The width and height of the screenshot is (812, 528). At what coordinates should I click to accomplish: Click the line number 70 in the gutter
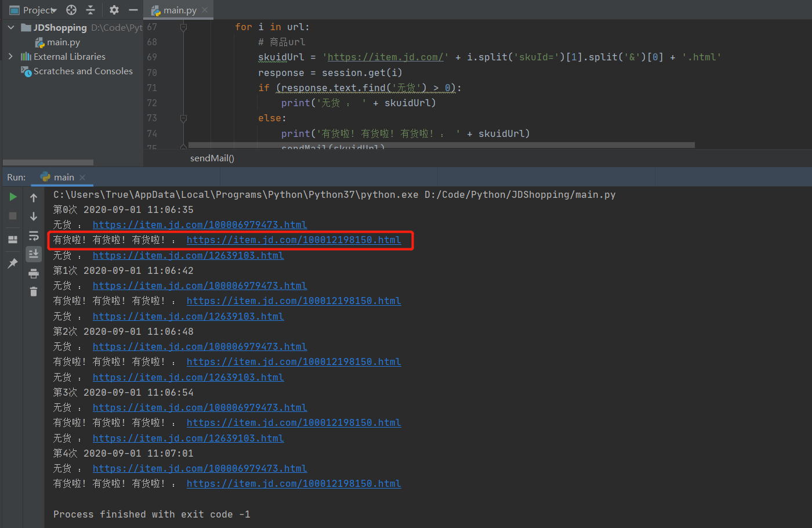pyautogui.click(x=152, y=73)
